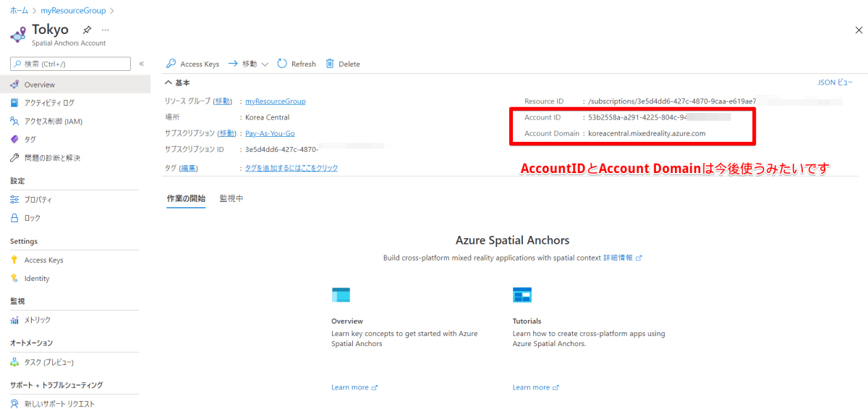This screenshot has width=868, height=409.
Task: Click the 移動 move command
Action: (243, 64)
